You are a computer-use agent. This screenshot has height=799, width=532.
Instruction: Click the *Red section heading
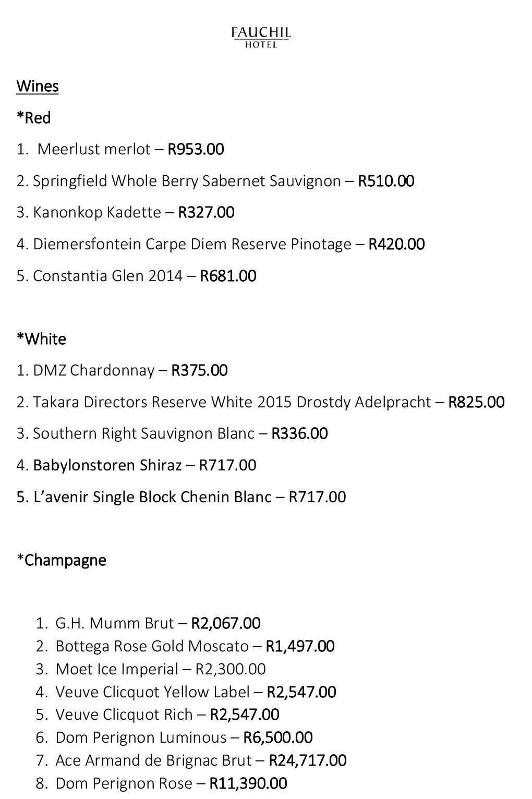[33, 118]
